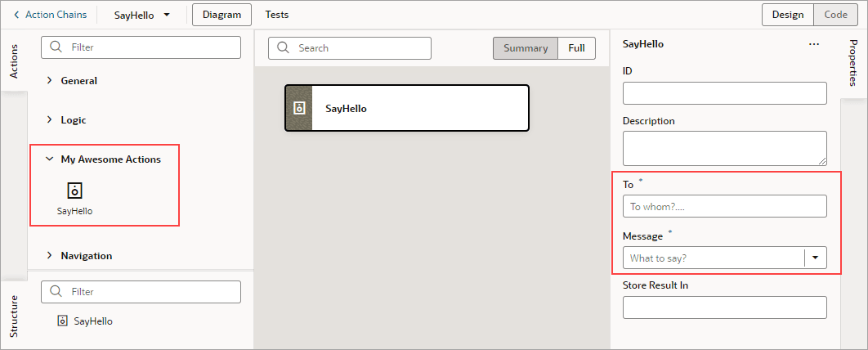The width and height of the screenshot is (868, 350).
Task: Switch to Summary view
Action: 526,48
